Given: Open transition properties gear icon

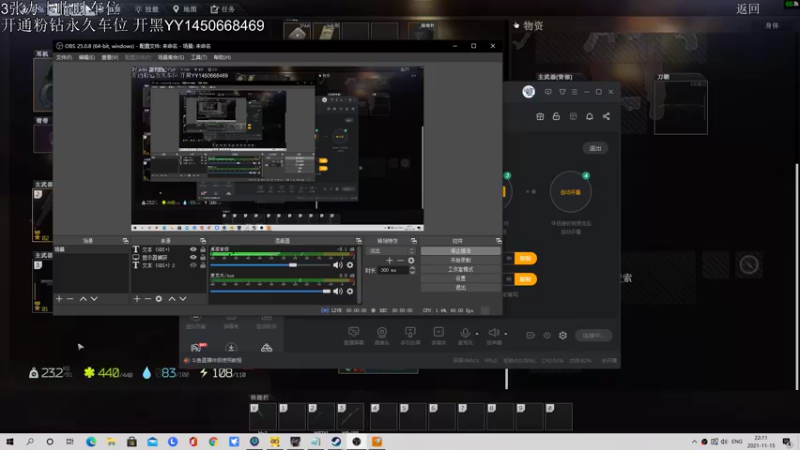Looking at the screenshot, I should 411,261.
